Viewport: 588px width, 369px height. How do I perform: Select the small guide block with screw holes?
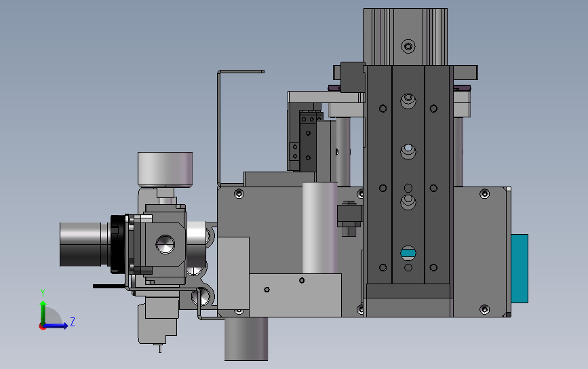click(308, 141)
